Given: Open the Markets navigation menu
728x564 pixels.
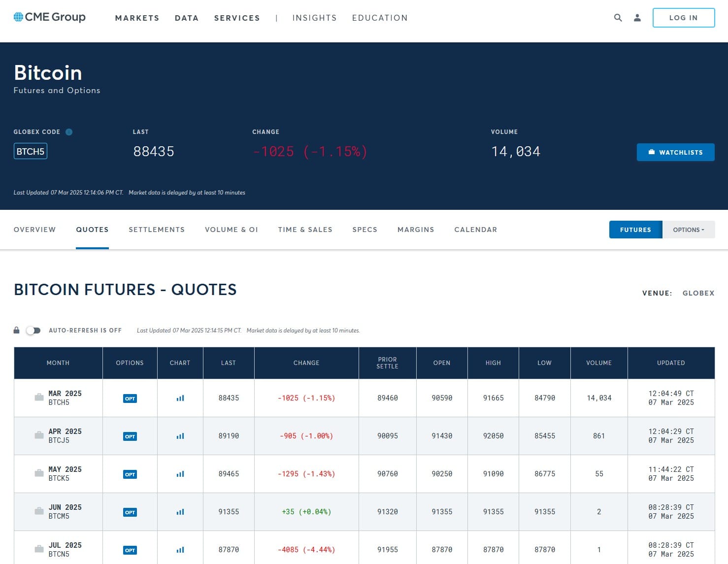Looking at the screenshot, I should point(137,18).
